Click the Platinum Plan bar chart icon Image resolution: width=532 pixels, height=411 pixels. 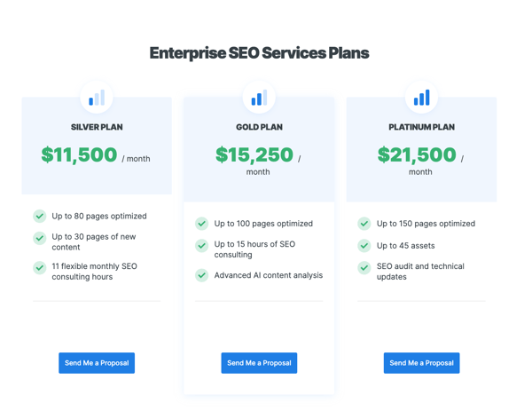click(421, 98)
